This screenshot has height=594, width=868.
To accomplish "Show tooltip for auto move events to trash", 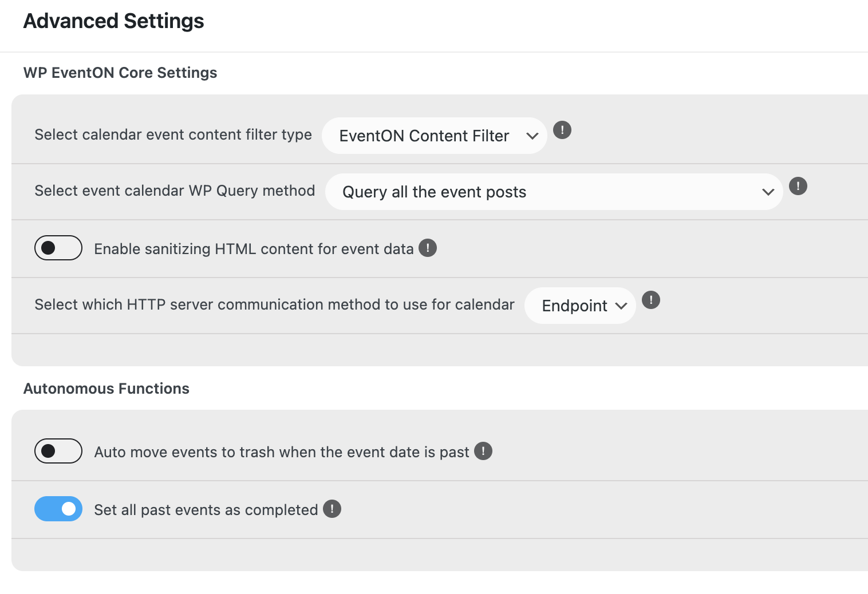I will [x=483, y=451].
